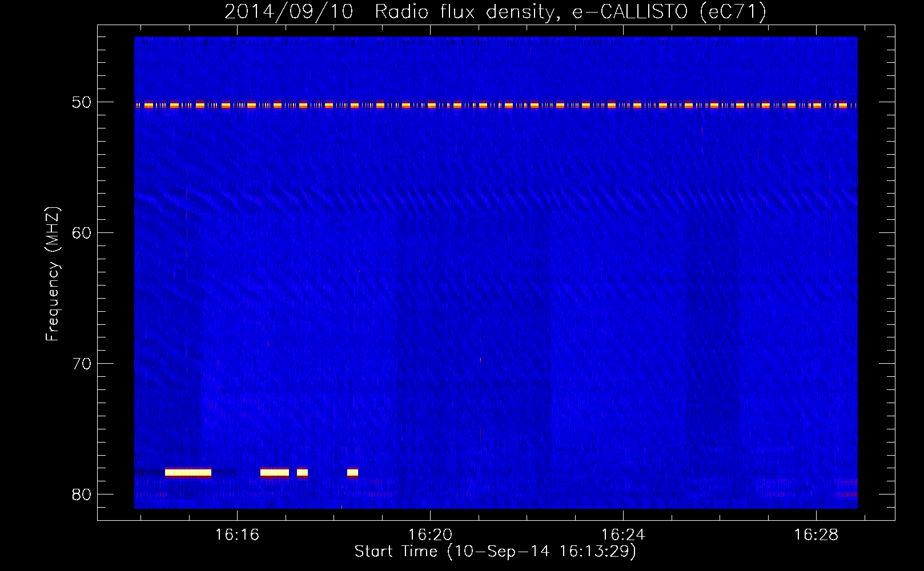
Task: Click the longest bright burst bar near 78 MHz
Action: pos(188,472)
